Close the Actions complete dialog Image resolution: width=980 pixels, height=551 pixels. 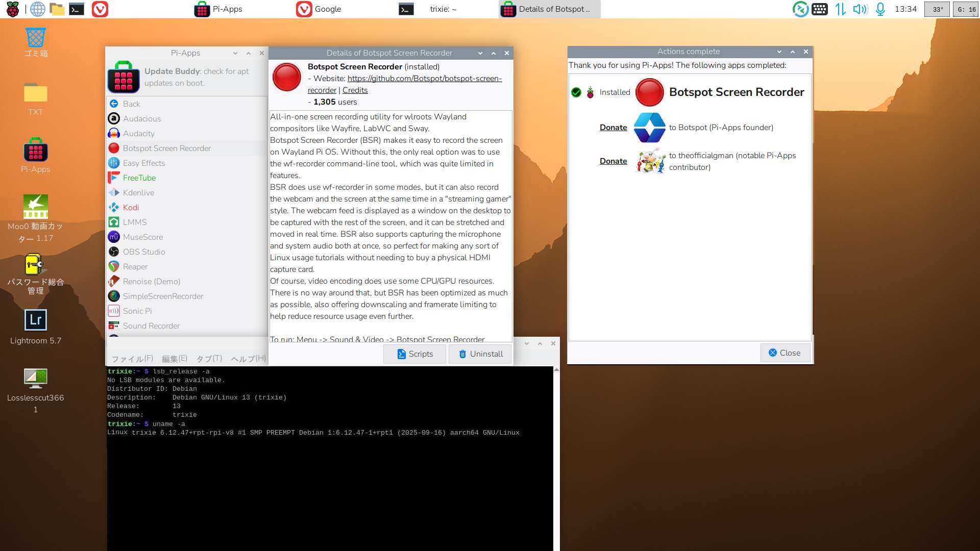pos(785,353)
